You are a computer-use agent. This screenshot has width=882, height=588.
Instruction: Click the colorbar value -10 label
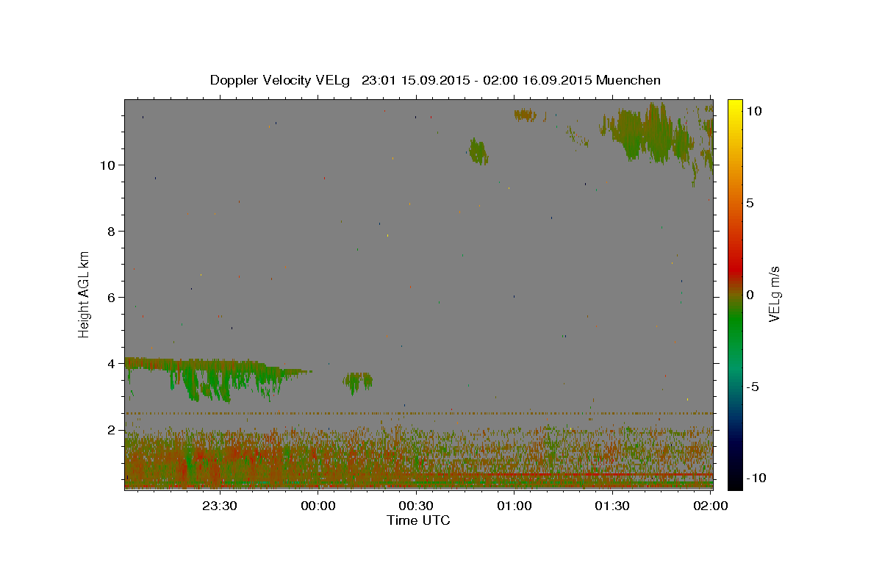[x=755, y=478]
